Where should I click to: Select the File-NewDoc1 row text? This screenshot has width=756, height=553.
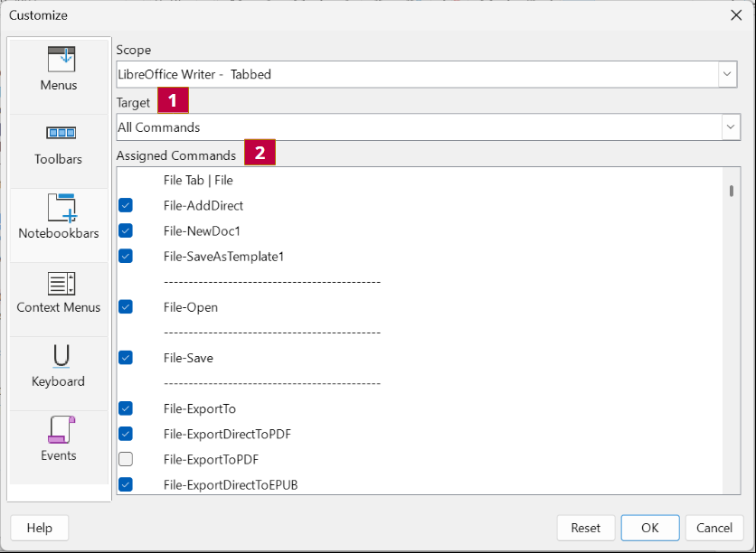point(202,231)
